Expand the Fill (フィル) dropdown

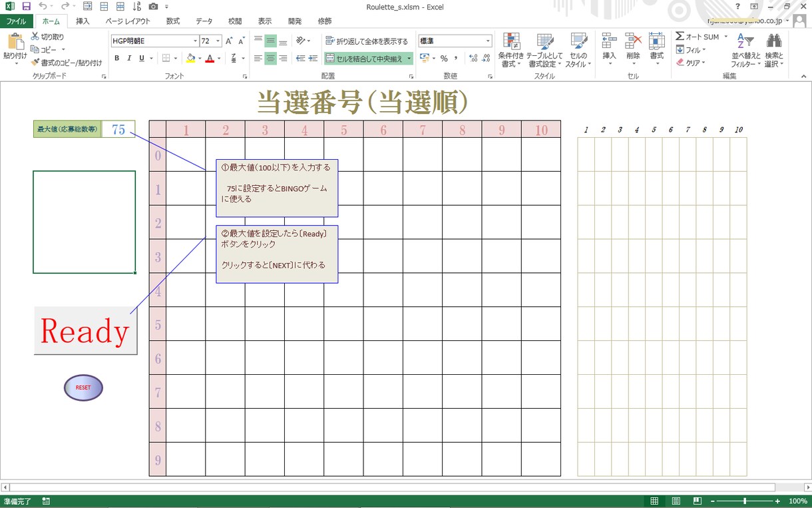tap(704, 50)
